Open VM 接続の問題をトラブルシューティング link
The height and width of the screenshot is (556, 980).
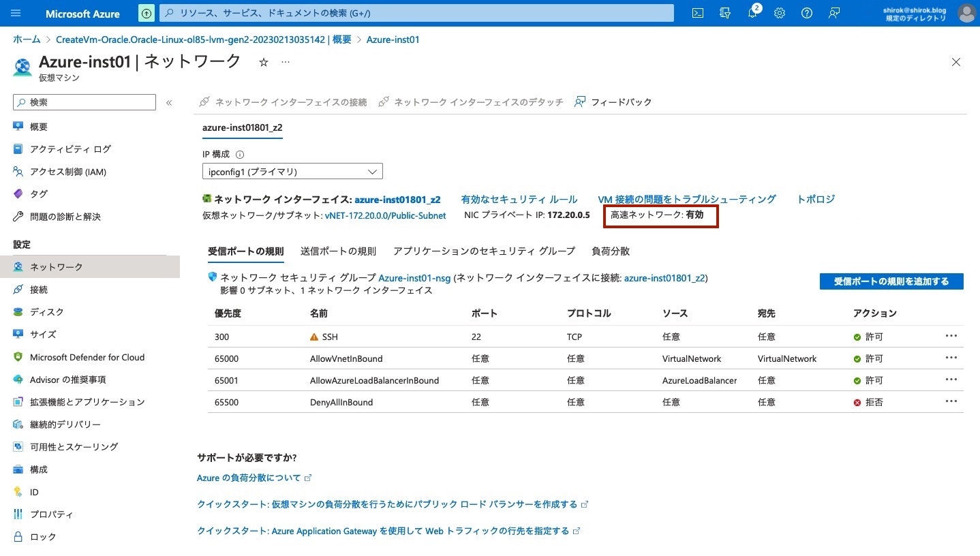[x=687, y=200]
